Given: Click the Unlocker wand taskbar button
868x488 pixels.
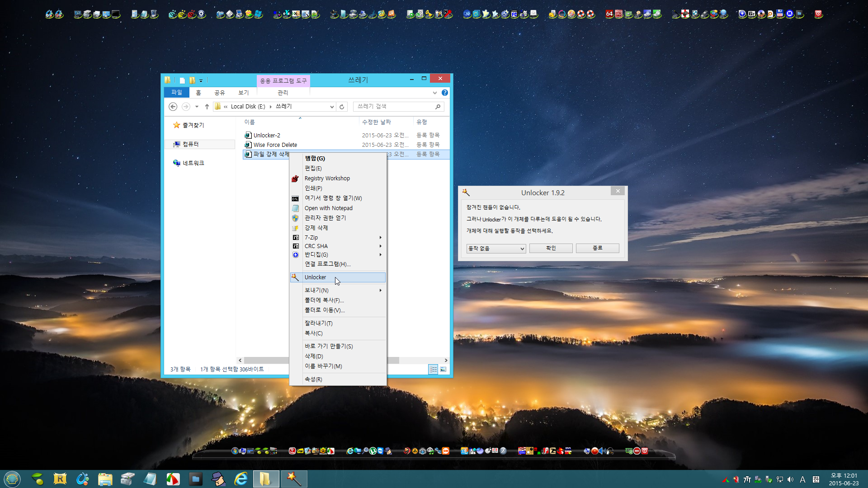Looking at the screenshot, I should pyautogui.click(x=294, y=479).
